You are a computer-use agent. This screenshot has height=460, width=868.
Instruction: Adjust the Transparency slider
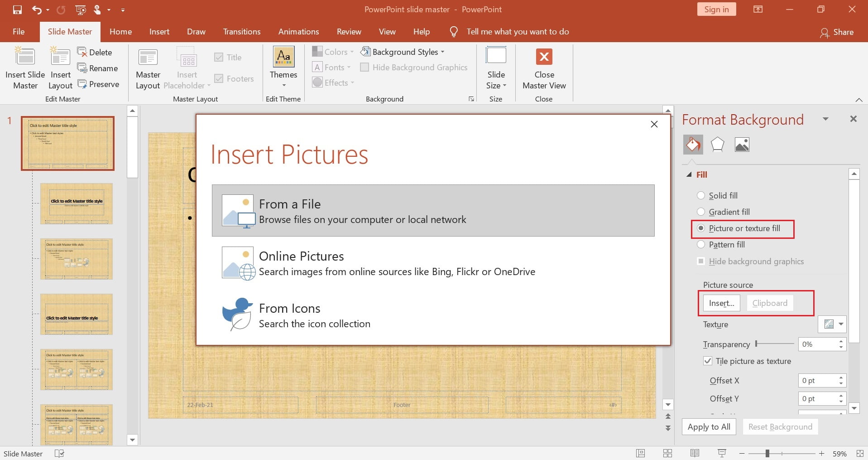(756, 344)
